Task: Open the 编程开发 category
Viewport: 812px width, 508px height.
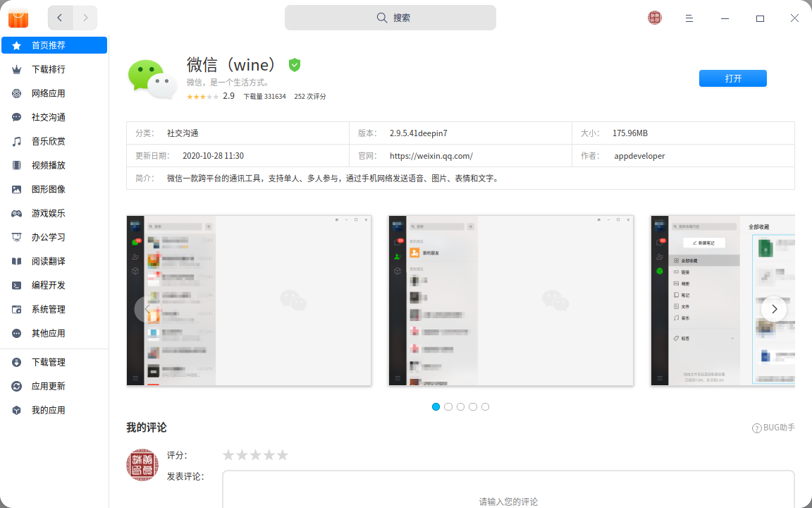Action: point(54,285)
